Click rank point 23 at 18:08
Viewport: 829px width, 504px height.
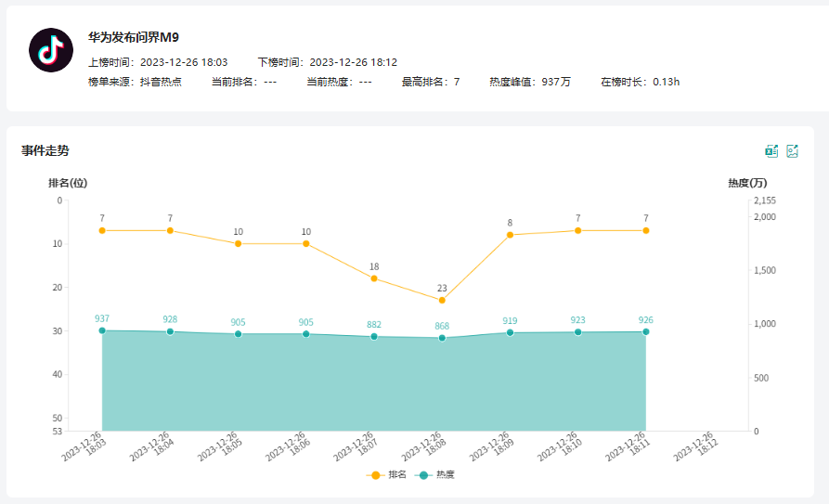[x=442, y=300]
